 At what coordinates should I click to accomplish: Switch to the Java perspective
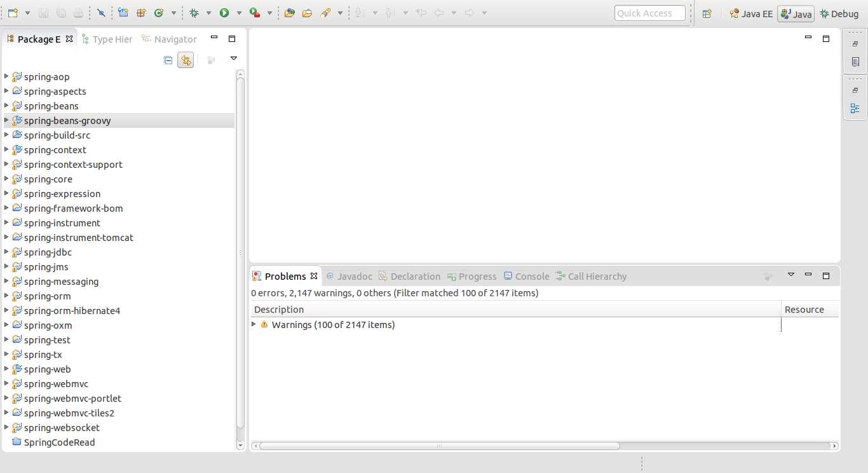tap(796, 13)
